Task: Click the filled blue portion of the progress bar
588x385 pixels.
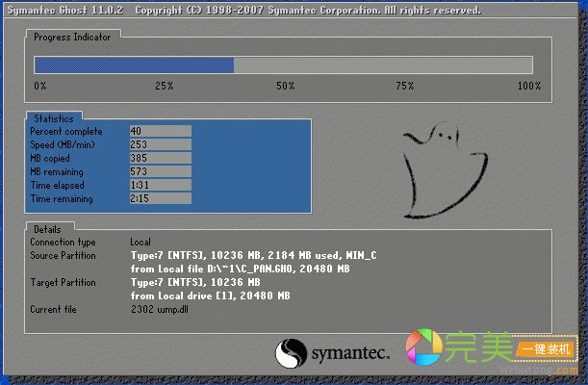Action: point(134,65)
